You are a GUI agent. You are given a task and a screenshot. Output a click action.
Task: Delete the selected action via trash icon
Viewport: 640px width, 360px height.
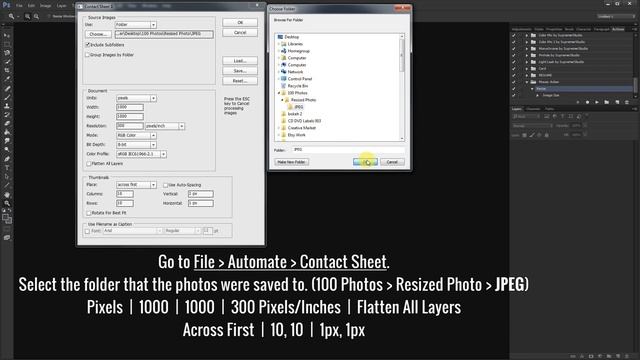click(x=627, y=102)
